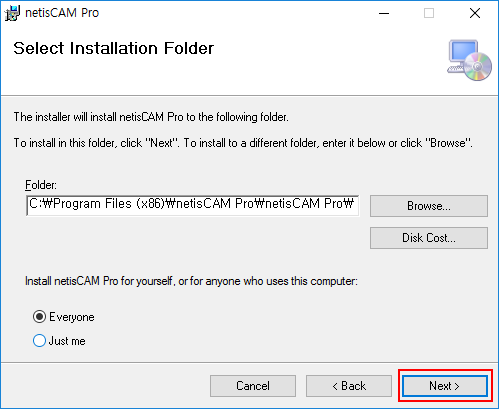Minimize the netisCAM Pro installer window

pos(384,13)
